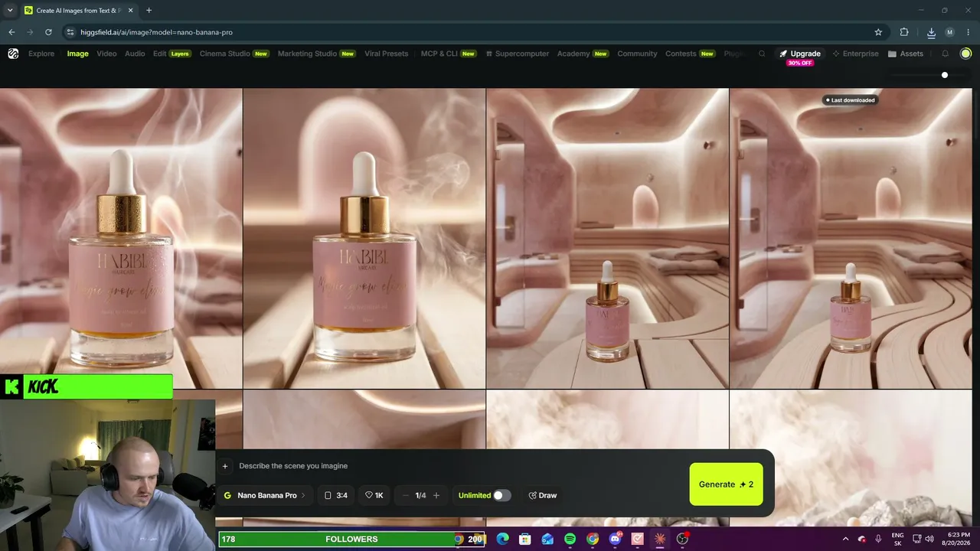This screenshot has width=980, height=551.
Task: Show hidden system tray icons
Action: coord(845,539)
